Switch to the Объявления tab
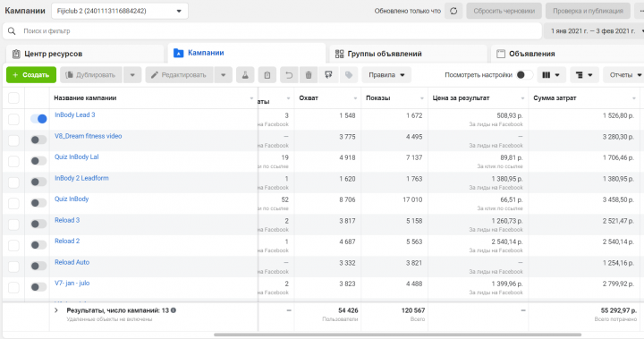Screen dimensions: 644x339 pos(568,54)
